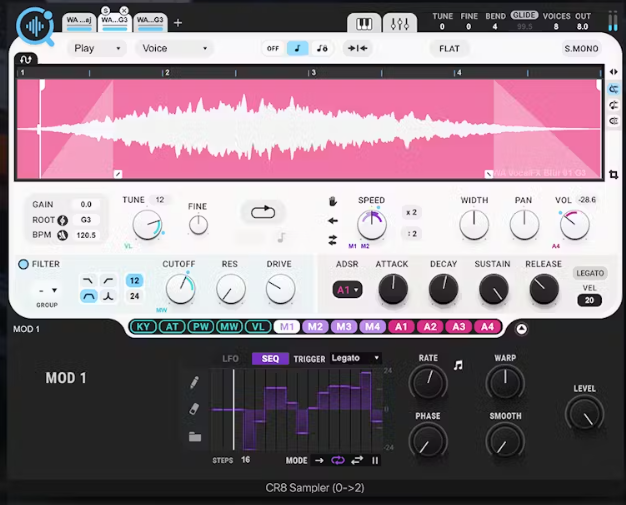Click the CUTOFF knob
626x505 pixels.
(180, 288)
